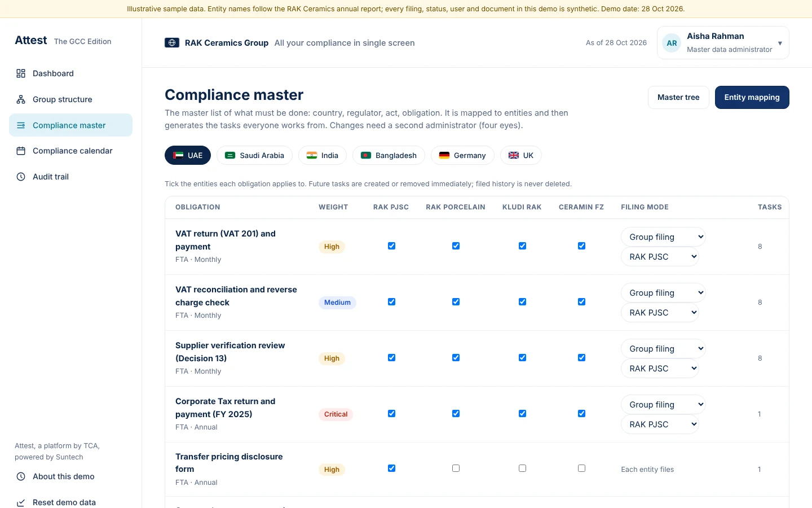Click the Compliance calendar icon
The width and height of the screenshot is (812, 508).
[21, 151]
